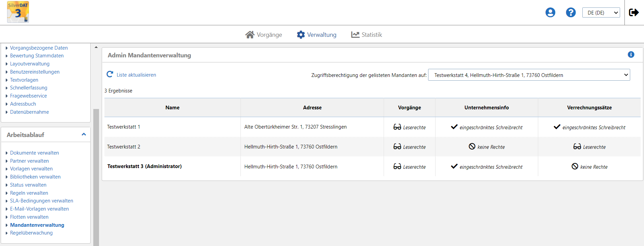Open Bewertung Stammdaten in sidebar
The height and width of the screenshot is (246, 644).
pyautogui.click(x=37, y=56)
